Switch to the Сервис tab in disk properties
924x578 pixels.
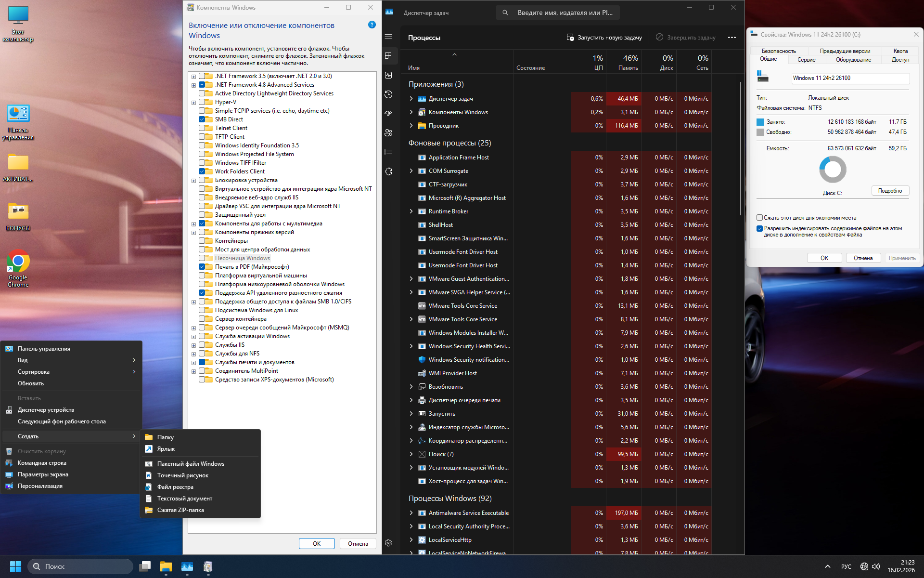click(x=806, y=60)
